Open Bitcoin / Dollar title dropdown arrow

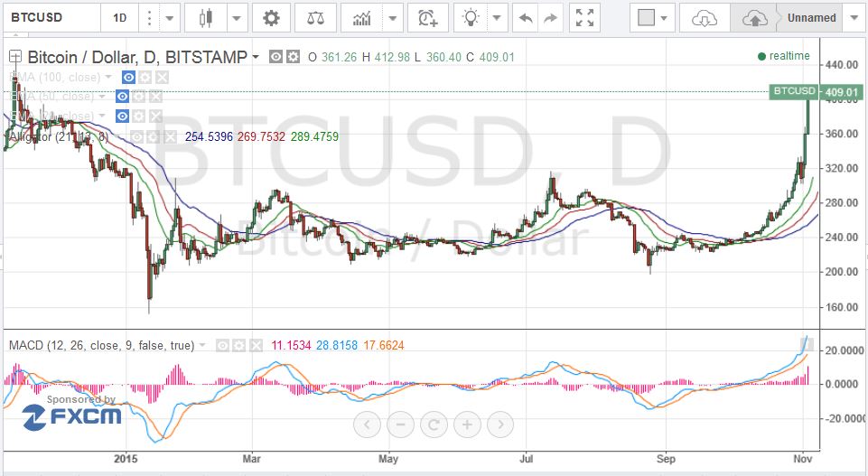(256, 57)
